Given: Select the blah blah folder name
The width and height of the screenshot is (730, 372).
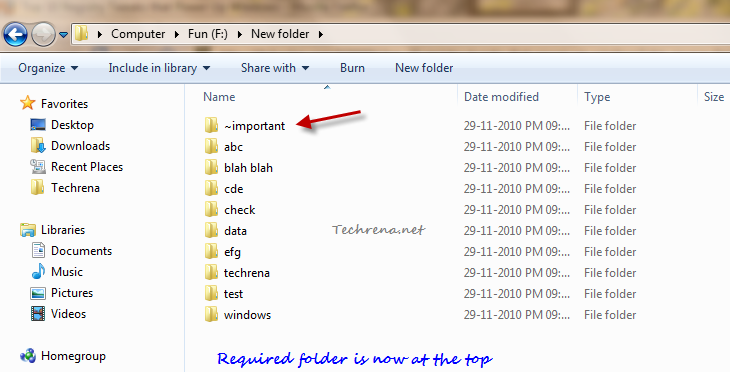Looking at the screenshot, I should (x=248, y=168).
